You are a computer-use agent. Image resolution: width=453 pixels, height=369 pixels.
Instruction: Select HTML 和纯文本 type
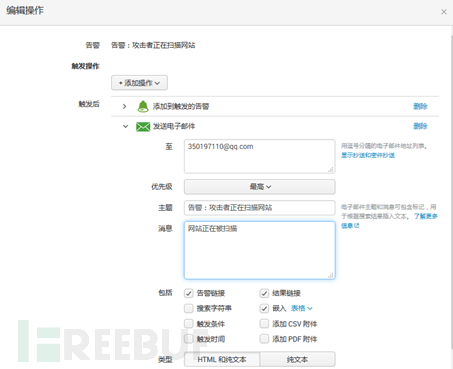click(222, 359)
